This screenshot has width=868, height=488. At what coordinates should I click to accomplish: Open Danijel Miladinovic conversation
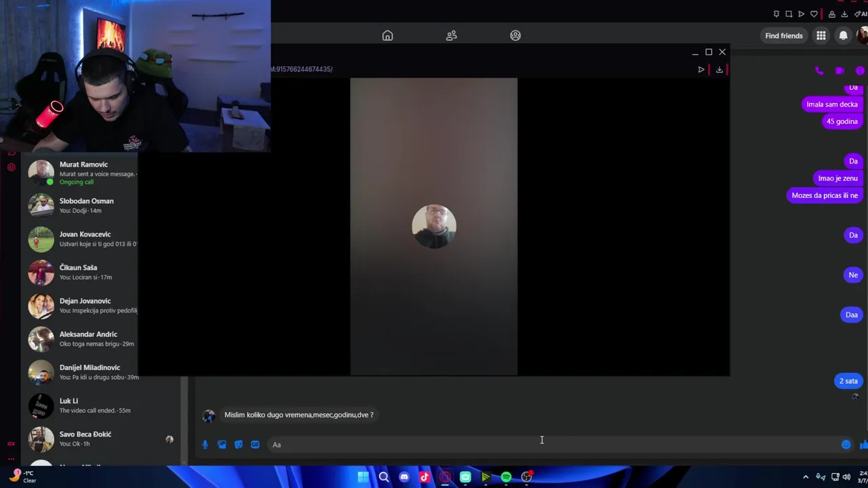tap(81, 371)
